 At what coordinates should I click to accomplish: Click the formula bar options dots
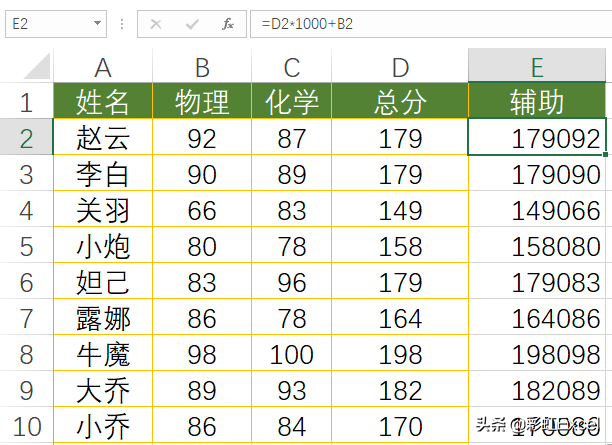click(122, 24)
